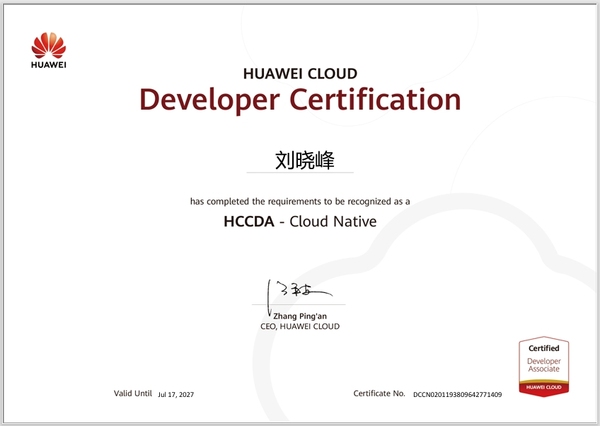Viewport: 600px width, 426px height.
Task: Click the Certified Developer Associate badge
Action: [544, 366]
